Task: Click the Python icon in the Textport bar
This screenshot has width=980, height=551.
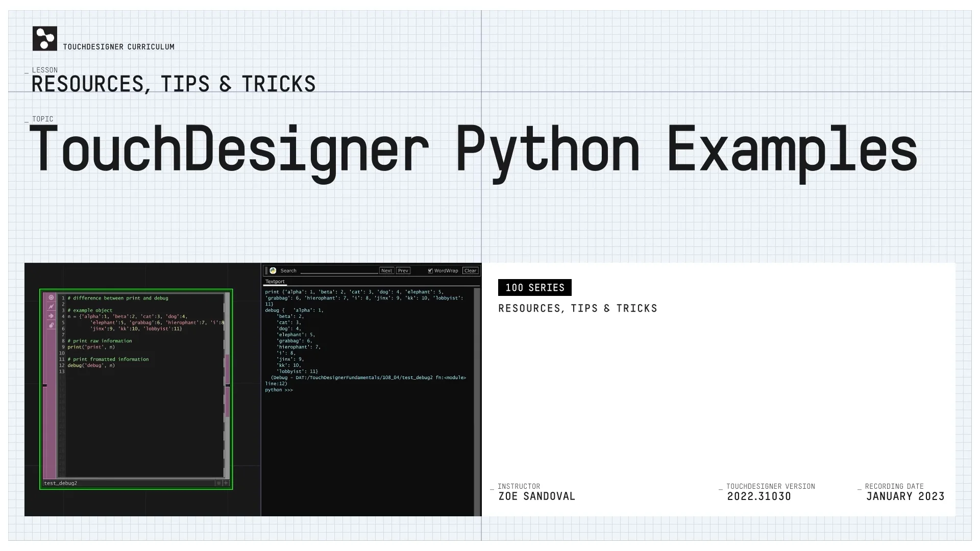Action: pos(273,271)
